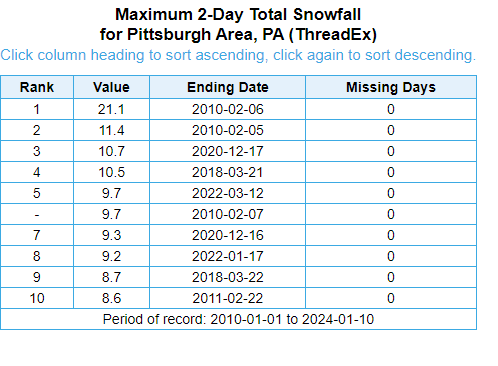
Task: Click the Period of record footer text
Action: [238, 319]
